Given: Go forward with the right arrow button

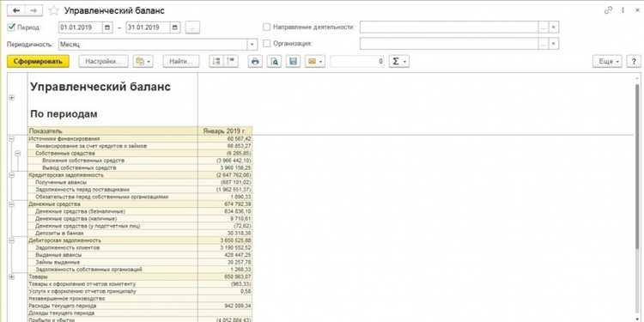Looking at the screenshot, I should [34, 10].
